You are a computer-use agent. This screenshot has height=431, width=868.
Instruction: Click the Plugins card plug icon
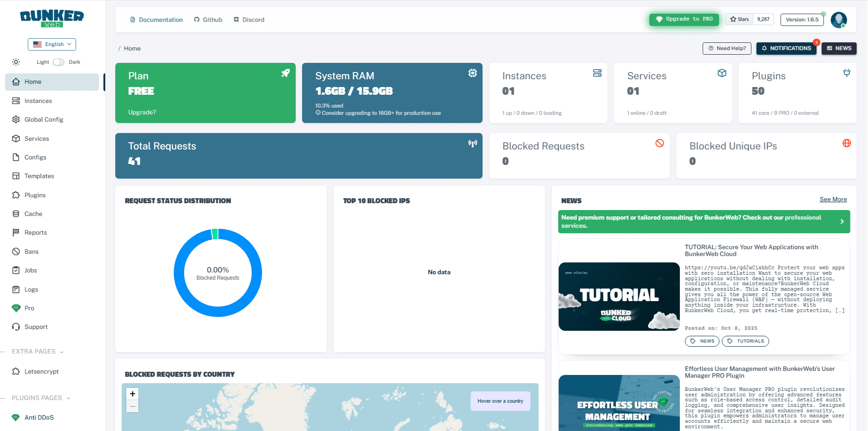coord(846,73)
